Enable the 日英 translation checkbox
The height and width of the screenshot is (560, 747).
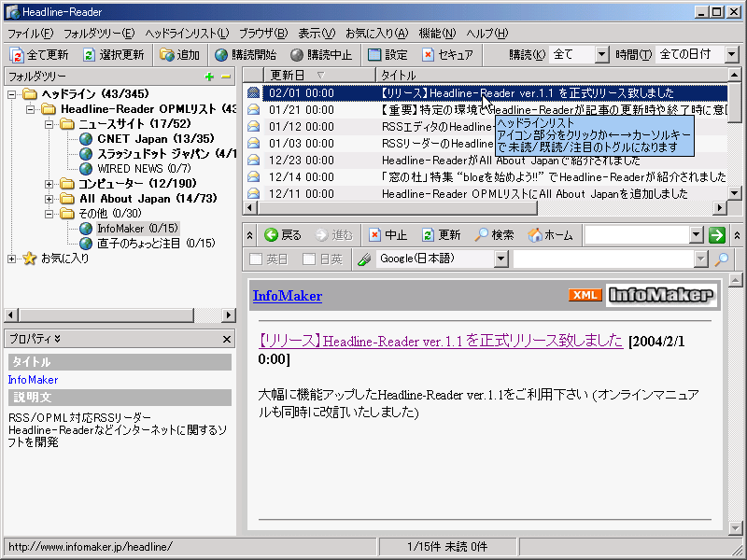[309, 259]
